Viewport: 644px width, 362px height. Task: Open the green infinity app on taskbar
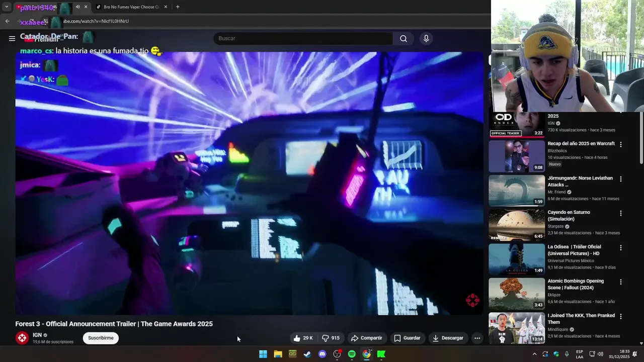293,354
